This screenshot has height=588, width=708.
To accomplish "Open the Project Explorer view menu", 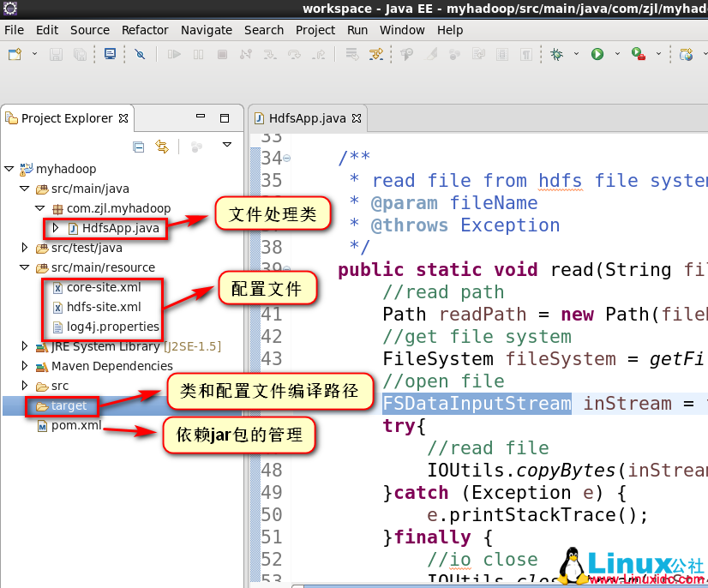I will click(227, 145).
